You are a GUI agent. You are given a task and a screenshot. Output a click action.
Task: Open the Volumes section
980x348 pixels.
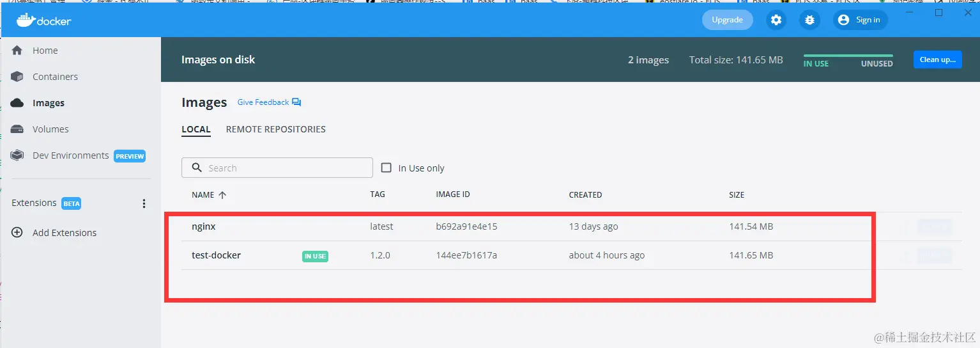50,129
